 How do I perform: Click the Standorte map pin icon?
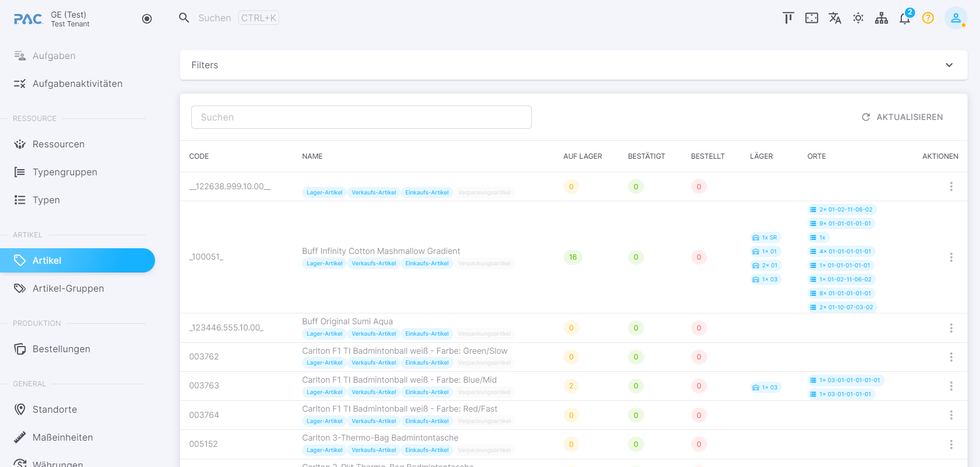20,410
